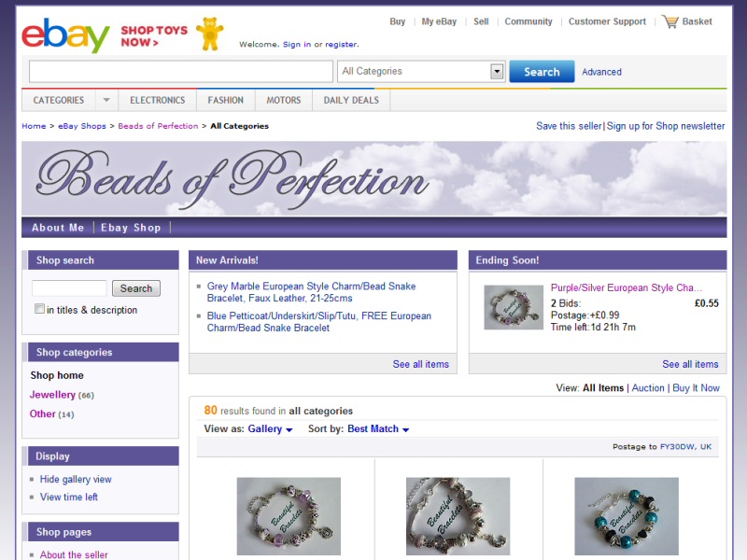Image resolution: width=747 pixels, height=560 pixels.
Task: Expand the Categories arrow in the navigation bar
Action: click(x=106, y=100)
